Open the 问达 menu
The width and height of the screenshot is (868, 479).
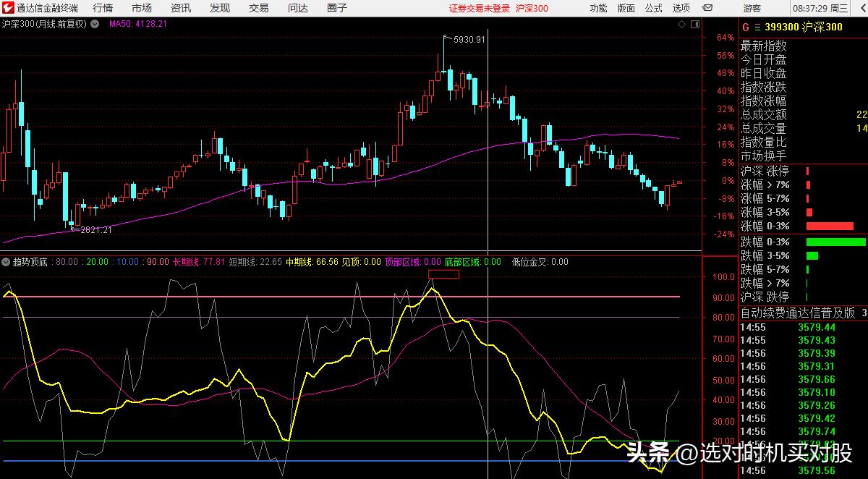[x=298, y=8]
